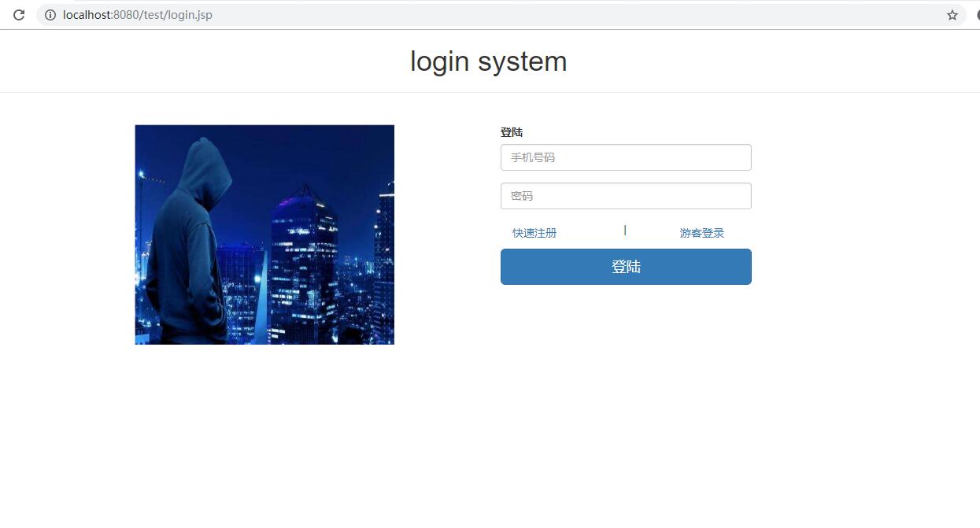The height and width of the screenshot is (528, 980).
Task: Click the word "login" in the page title
Action: (x=439, y=63)
